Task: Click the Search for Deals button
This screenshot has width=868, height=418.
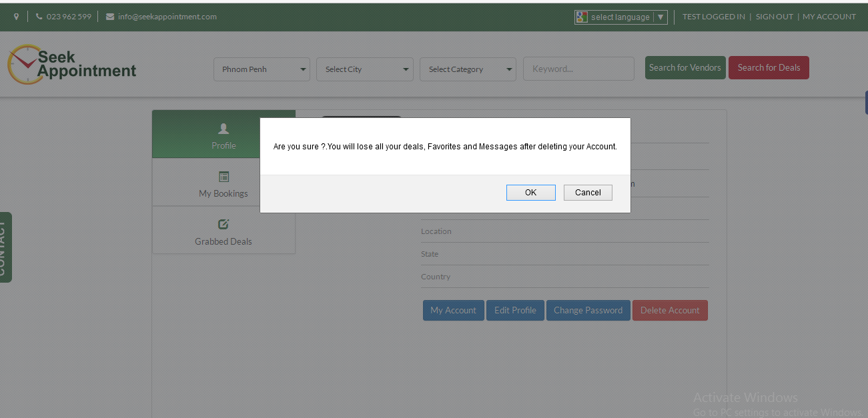Action: (x=769, y=67)
